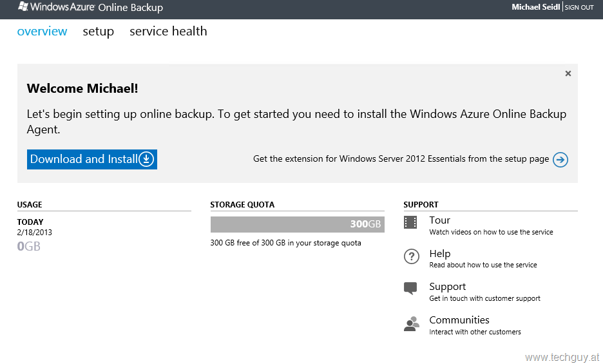Click the Download and Install button label
Viewport: 603px width, 364px height.
[x=84, y=159]
